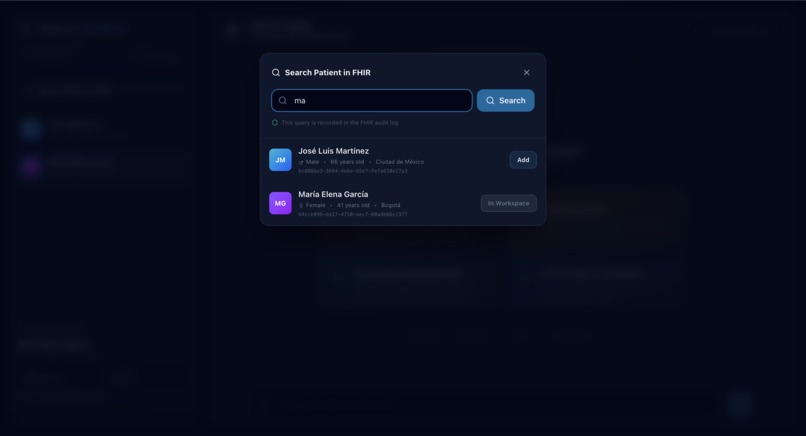Click the male gender symbol in José's row

point(301,162)
